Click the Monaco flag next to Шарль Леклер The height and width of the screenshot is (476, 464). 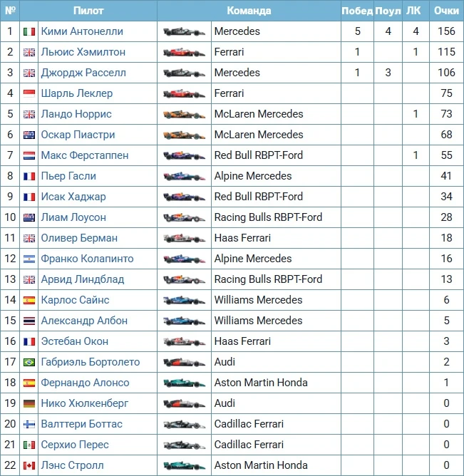[29, 93]
